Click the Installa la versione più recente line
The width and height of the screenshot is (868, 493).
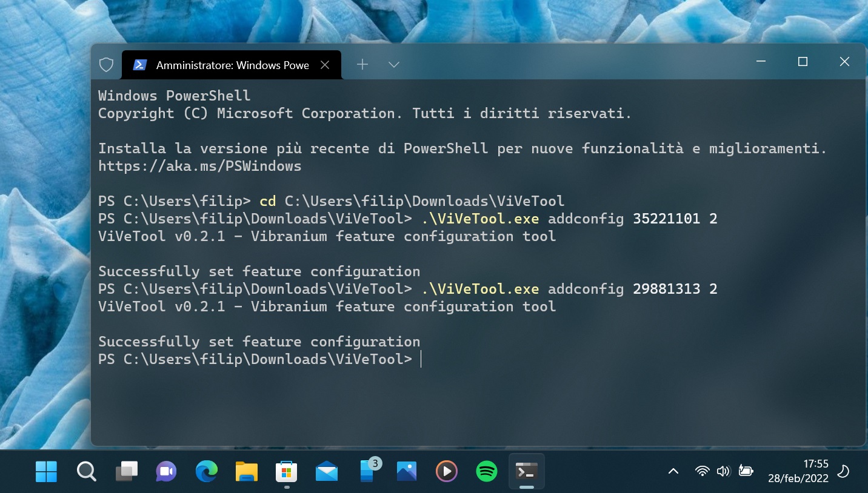coord(462,148)
